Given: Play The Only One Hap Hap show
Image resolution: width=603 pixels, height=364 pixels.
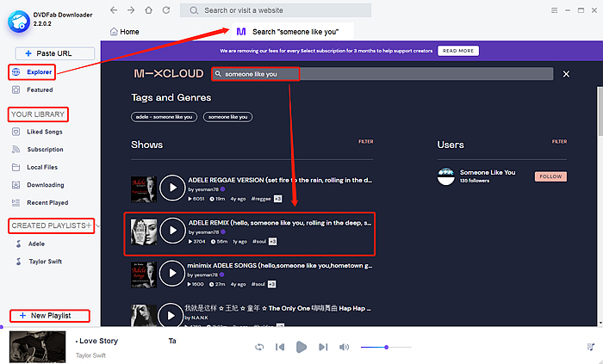Looking at the screenshot, I should click(171, 315).
